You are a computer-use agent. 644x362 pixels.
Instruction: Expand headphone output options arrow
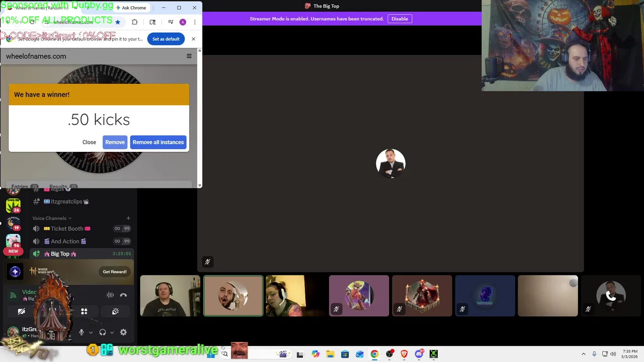click(112, 332)
